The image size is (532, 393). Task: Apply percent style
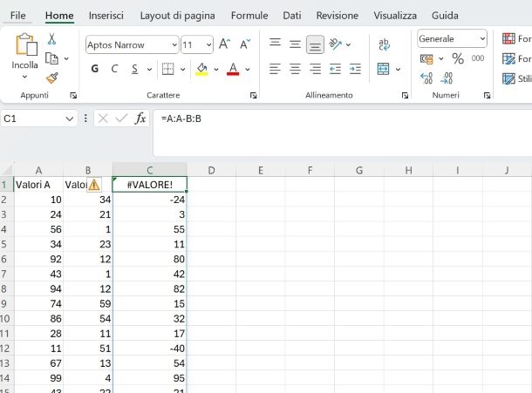coord(458,58)
